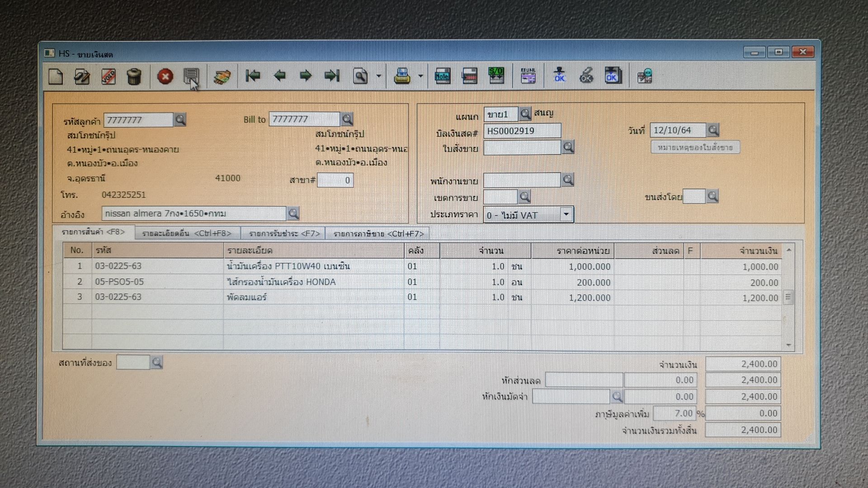Click the delivery location (สถานที่ส่งของ) field
Image resolution: width=868 pixels, height=488 pixels.
point(133,362)
